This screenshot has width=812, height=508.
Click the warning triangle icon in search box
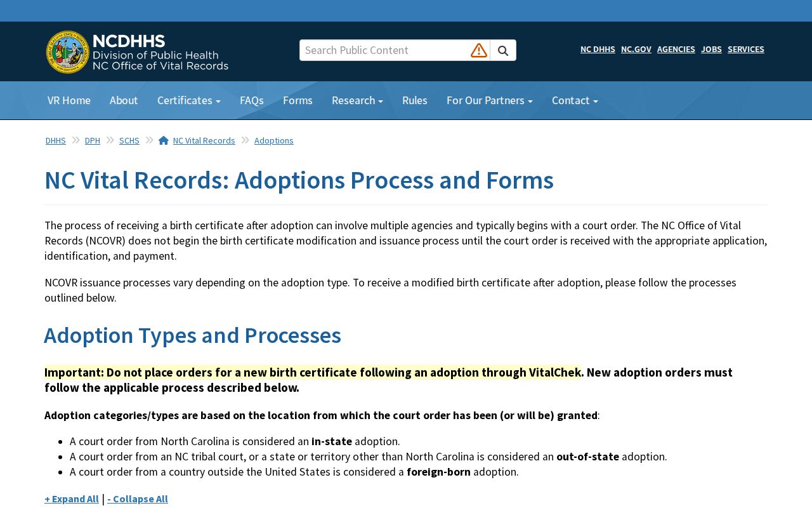479,50
